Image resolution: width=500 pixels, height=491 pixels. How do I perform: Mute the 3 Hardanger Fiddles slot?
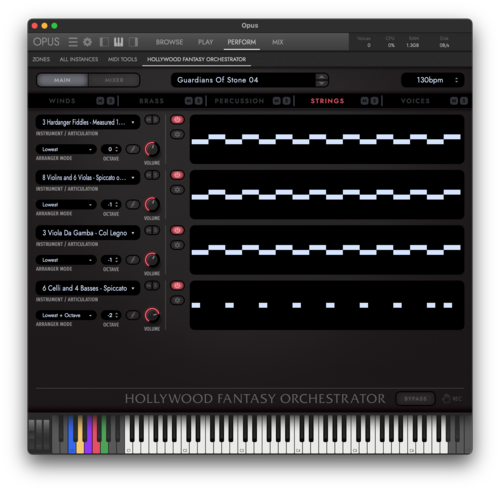tap(149, 120)
